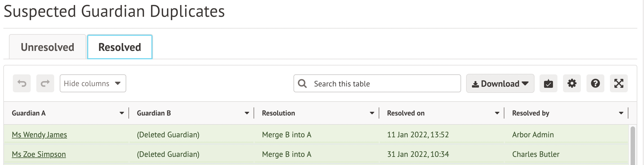Screen dimensions: 644x165
Task: Expand Resolved on column menu arrow
Action: (x=497, y=113)
